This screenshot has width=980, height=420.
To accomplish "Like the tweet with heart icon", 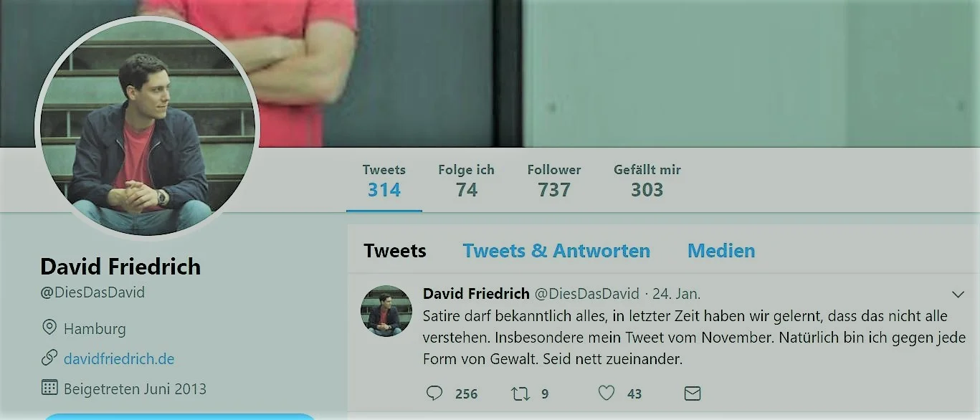I will pyautogui.click(x=606, y=393).
